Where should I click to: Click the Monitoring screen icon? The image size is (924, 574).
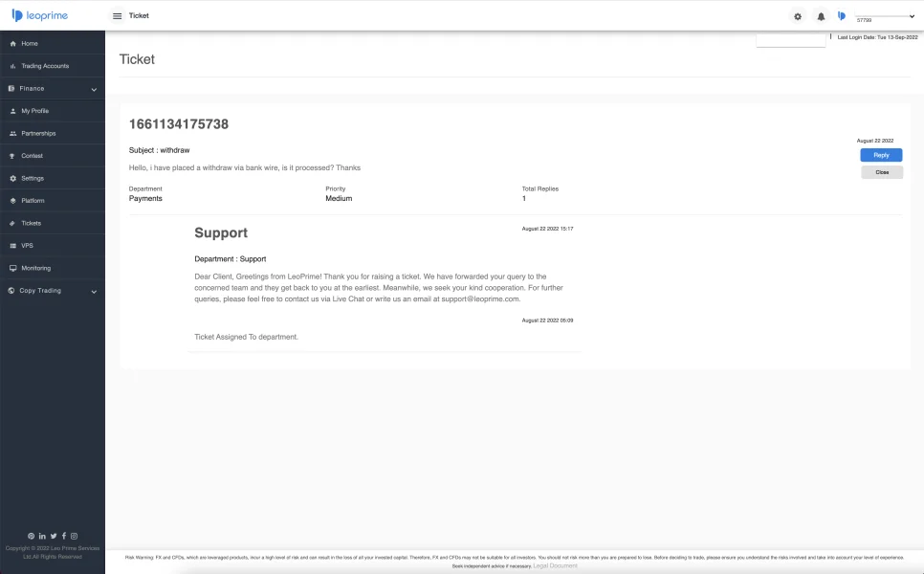(13, 268)
